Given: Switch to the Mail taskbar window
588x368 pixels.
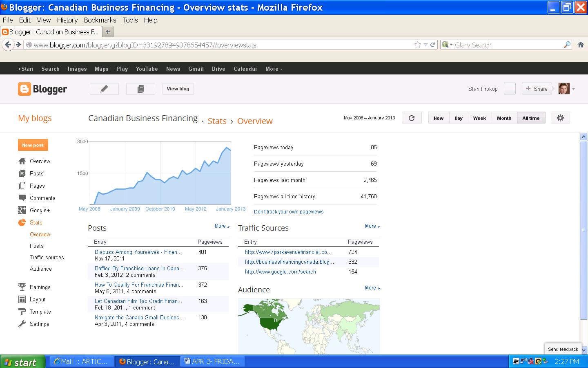Looking at the screenshot, I should pos(82,361).
